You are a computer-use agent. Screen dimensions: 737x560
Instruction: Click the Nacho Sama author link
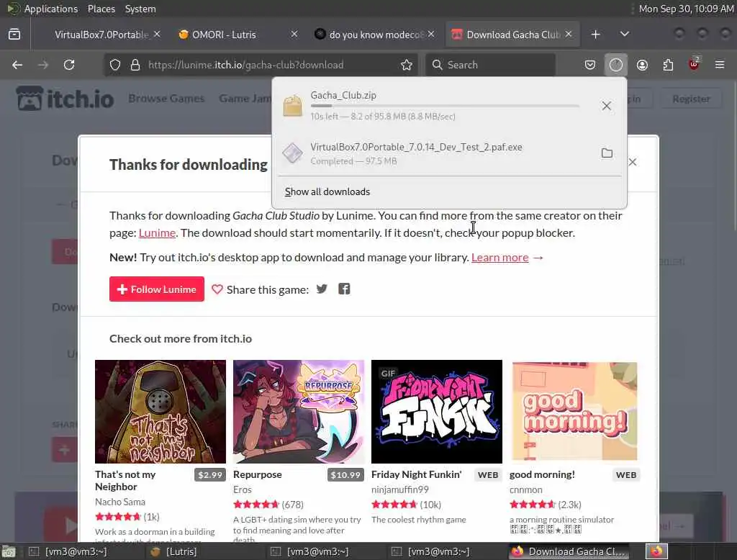tap(120, 502)
